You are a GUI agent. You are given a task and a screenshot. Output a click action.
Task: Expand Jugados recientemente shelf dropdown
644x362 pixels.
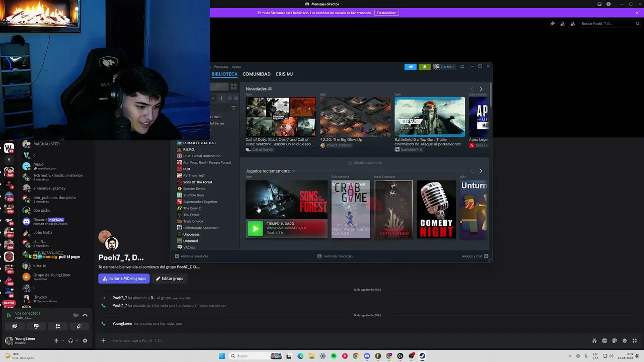(293, 171)
